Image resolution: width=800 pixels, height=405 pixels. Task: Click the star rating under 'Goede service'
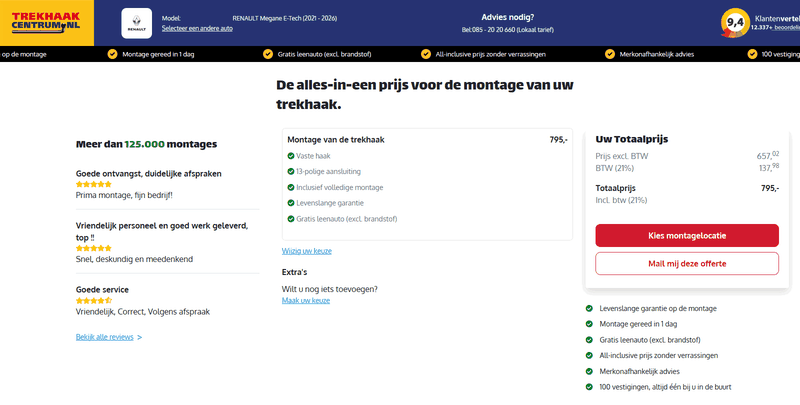[x=94, y=301]
